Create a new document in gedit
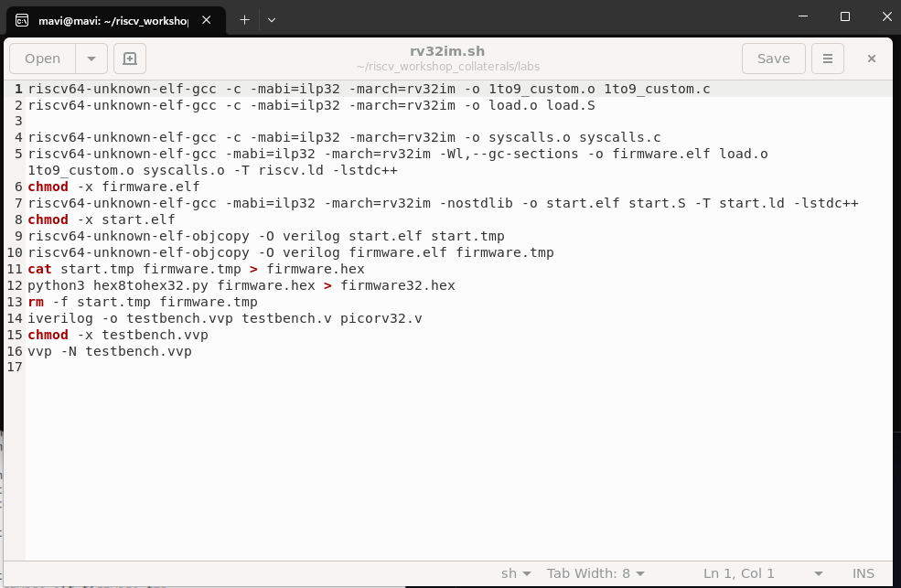This screenshot has width=901, height=588. (x=129, y=58)
